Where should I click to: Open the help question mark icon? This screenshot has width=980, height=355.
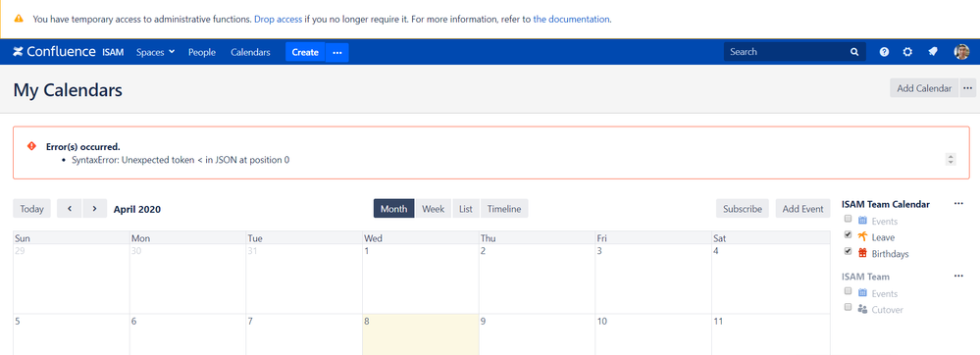pos(884,52)
